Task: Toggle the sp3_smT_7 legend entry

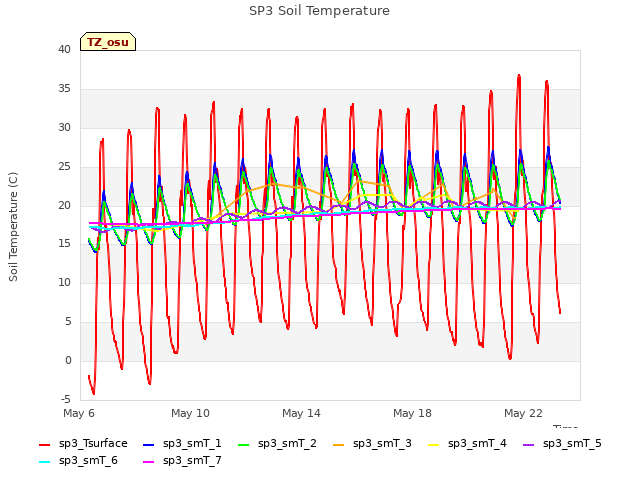Action: 182,461
